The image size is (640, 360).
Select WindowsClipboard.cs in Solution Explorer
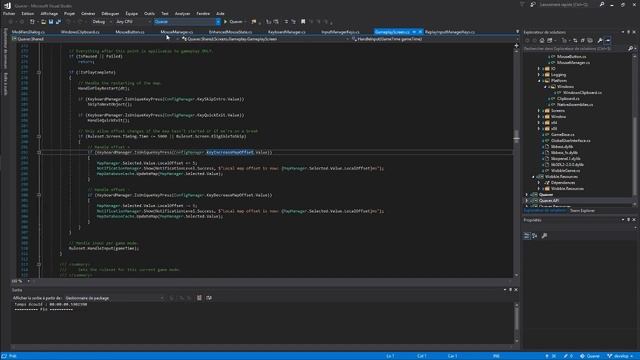[582, 93]
